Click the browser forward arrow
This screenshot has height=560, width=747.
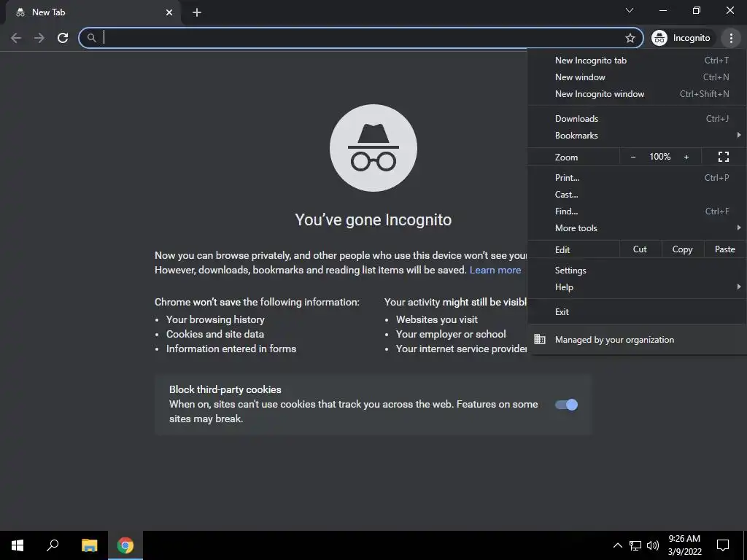tap(39, 38)
